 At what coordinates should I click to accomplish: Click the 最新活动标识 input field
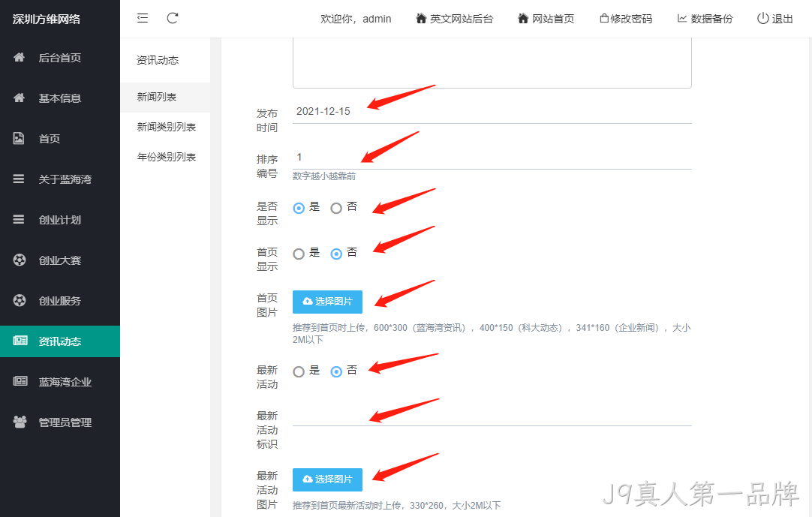[x=492, y=414]
